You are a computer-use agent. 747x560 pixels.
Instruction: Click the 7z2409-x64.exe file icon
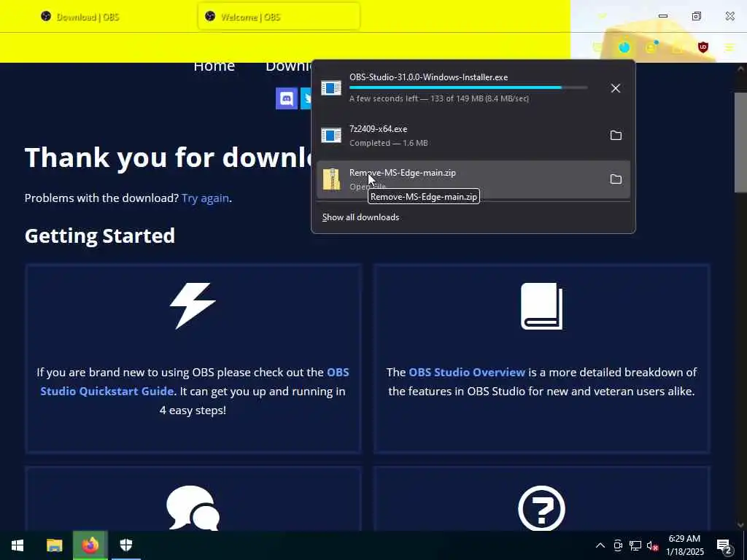point(331,136)
